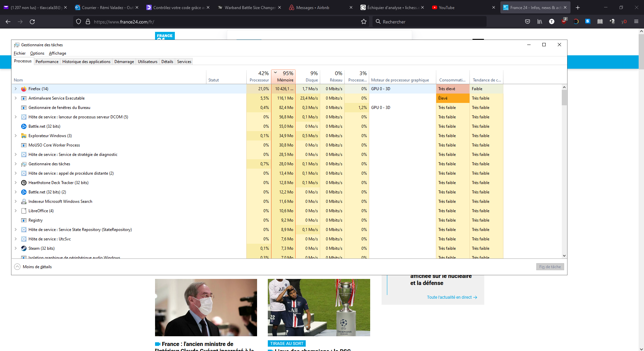This screenshot has width=644, height=351.
Task: Sort processes by the Nom column
Action: [109, 77]
